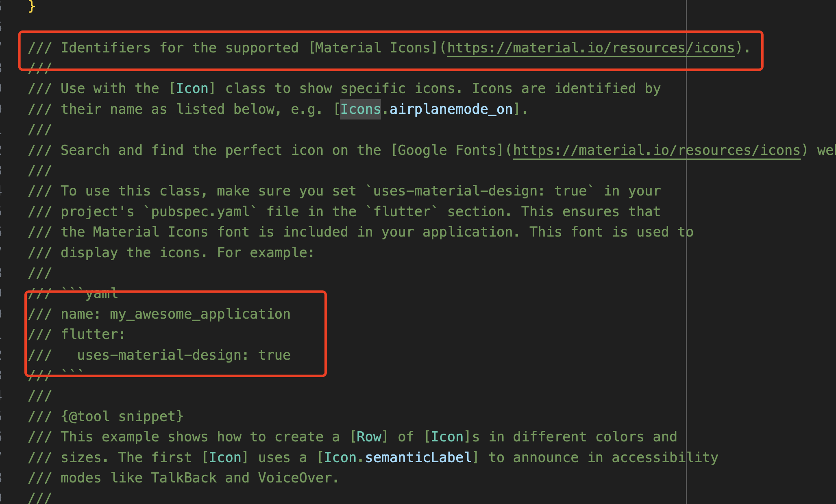
Task: Click "Icon" in "Use with the [Icon] class"
Action: [x=192, y=89]
